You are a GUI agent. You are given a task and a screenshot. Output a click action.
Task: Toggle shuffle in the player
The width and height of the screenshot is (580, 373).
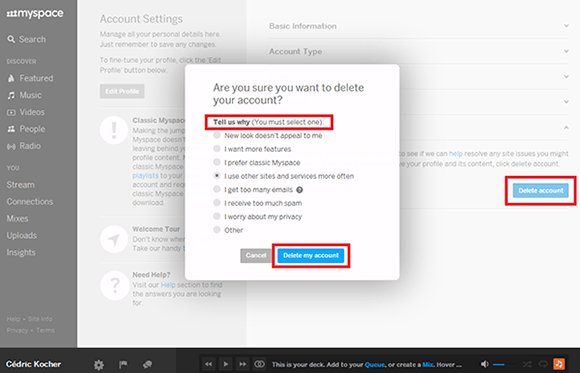[x=527, y=364]
